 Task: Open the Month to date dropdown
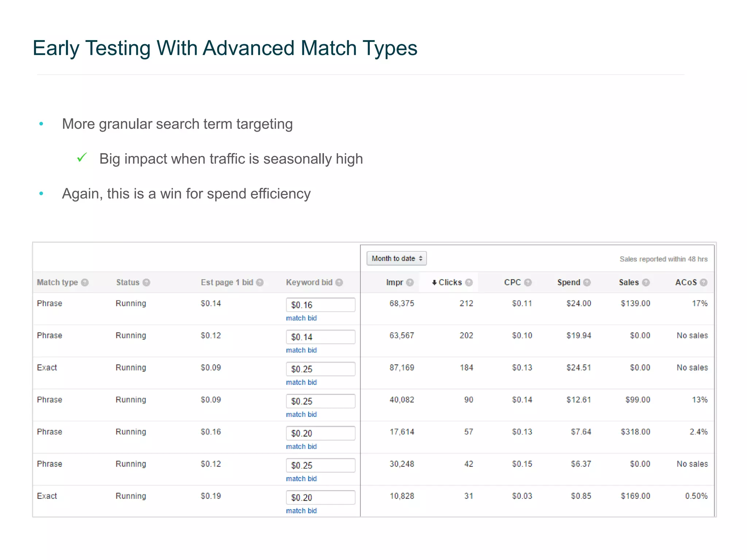tap(396, 258)
